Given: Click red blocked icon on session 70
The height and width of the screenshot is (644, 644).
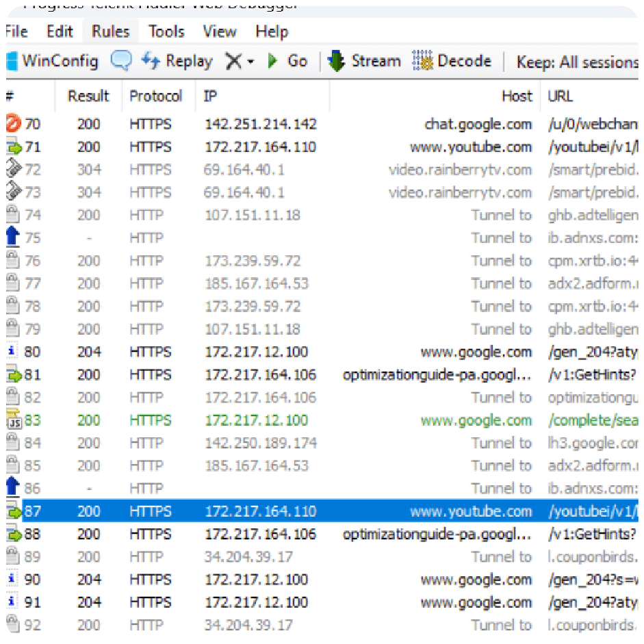Looking at the screenshot, I should (13, 124).
